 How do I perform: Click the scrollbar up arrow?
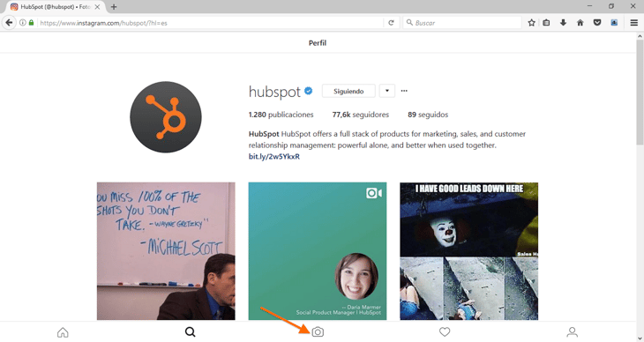640,36
